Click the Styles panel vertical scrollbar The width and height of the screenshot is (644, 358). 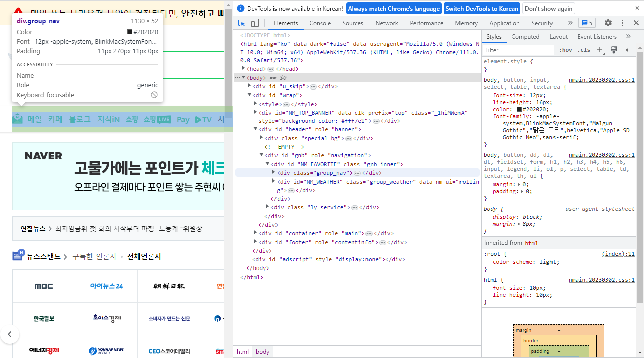pos(639,176)
